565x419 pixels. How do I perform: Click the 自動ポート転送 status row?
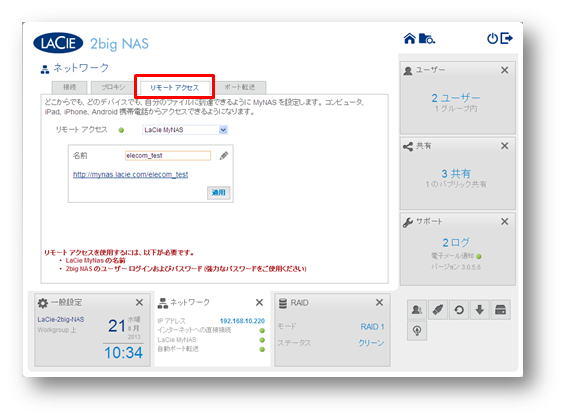click(211, 349)
